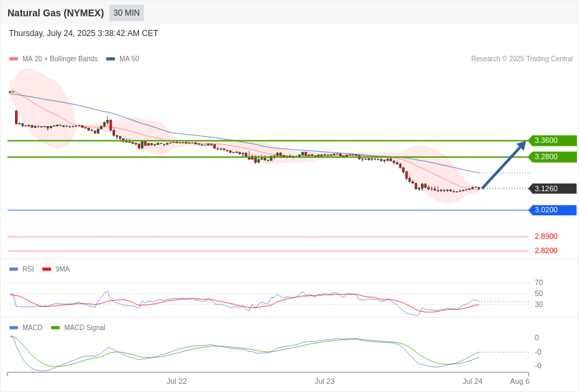Click the MACD 0 axis value
This screenshot has height=392, width=579.
tap(537, 338)
